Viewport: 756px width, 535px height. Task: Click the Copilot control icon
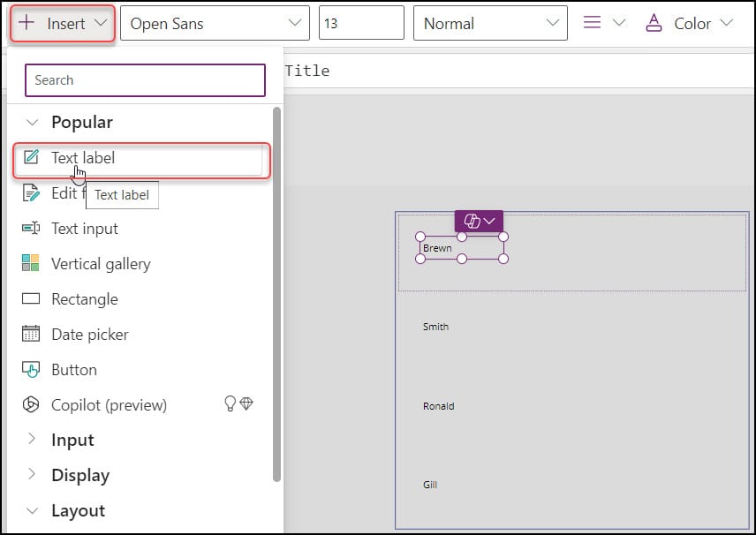point(31,404)
